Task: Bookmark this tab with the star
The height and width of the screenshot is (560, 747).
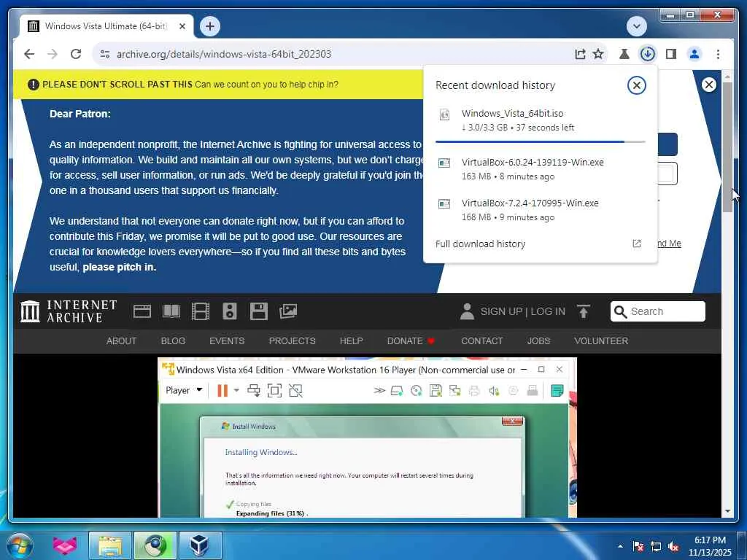Action: (598, 54)
